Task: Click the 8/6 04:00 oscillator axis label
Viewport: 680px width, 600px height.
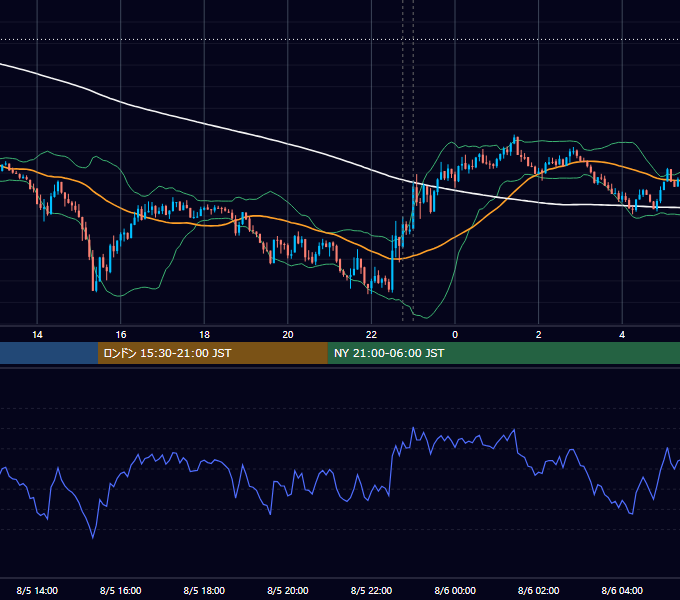Action: click(x=622, y=590)
